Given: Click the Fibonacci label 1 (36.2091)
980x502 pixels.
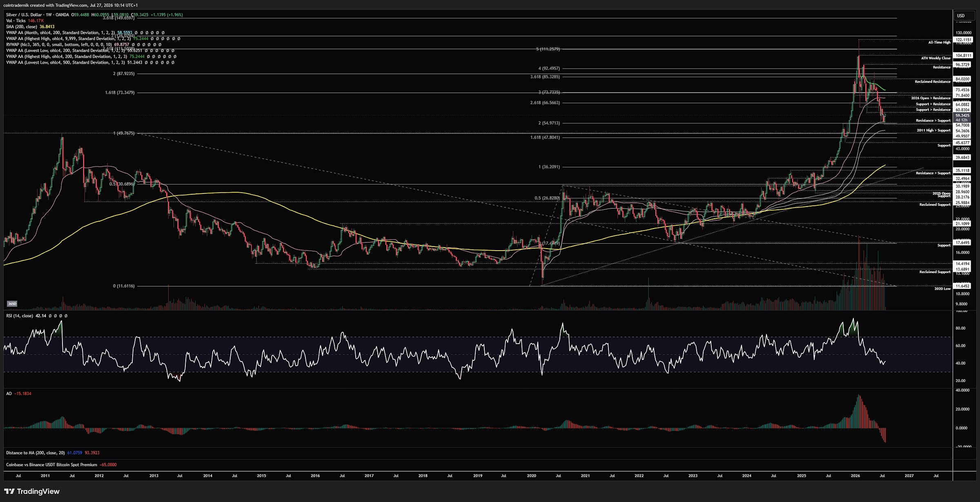Looking at the screenshot, I should coord(549,167).
